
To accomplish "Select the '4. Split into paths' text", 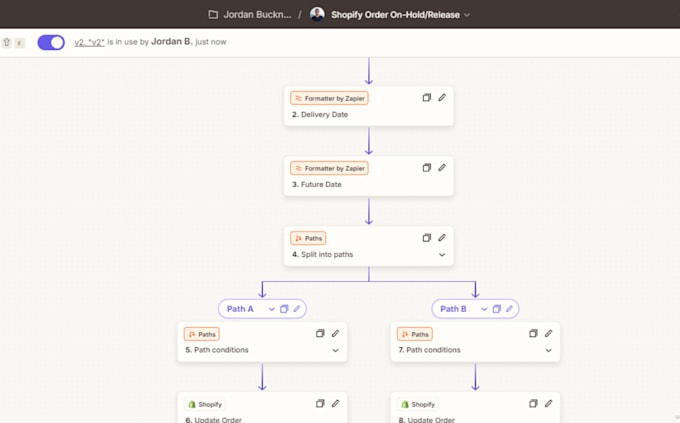I will pyautogui.click(x=323, y=254).
